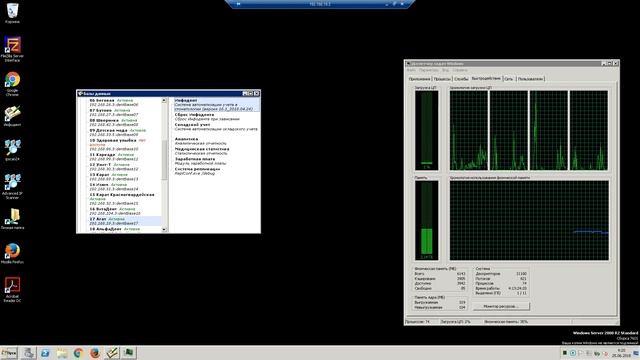This screenshot has height=360, width=640.
Task: Click the pin icon on remote desktop bar
Action: [238, 4]
